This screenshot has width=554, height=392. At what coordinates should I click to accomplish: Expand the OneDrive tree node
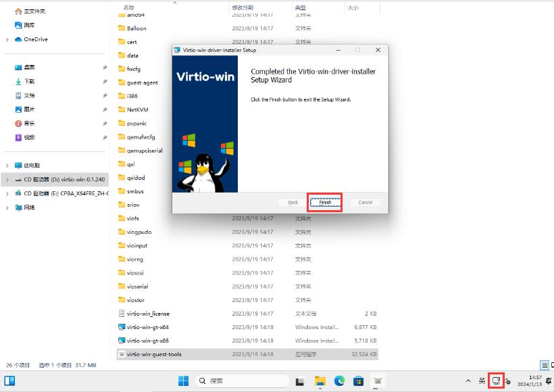point(7,39)
